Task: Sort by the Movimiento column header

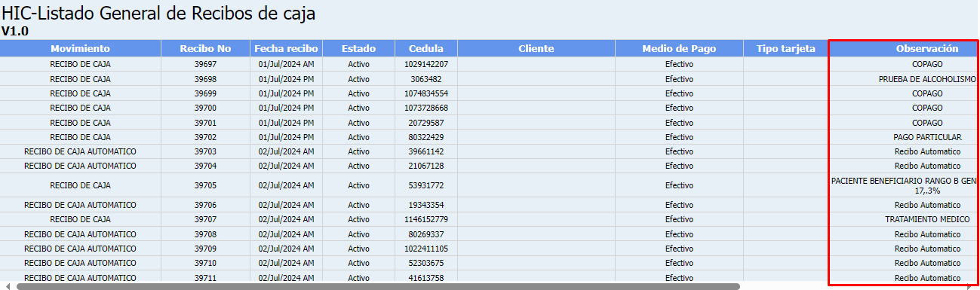Action: click(80, 48)
